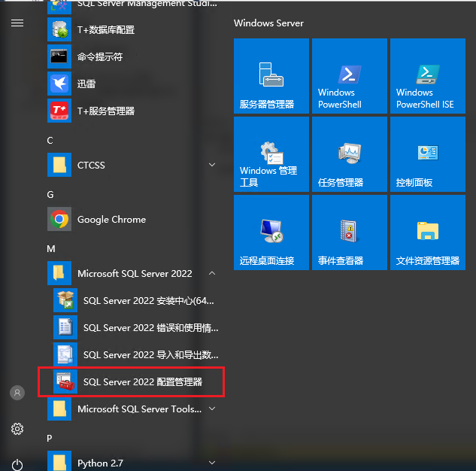Open SQL Server 2022 安装中心 icon
Screen dimensions: 476x471
(x=65, y=300)
